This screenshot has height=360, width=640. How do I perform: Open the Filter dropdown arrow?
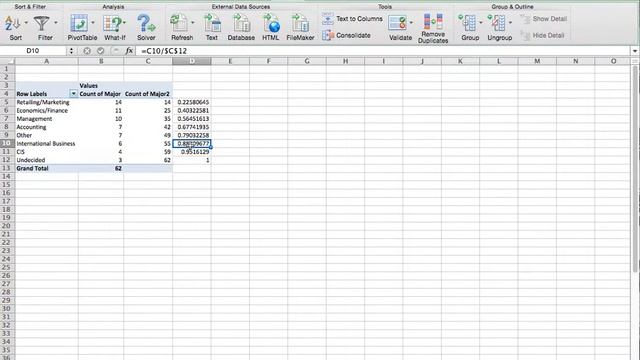[56, 23]
